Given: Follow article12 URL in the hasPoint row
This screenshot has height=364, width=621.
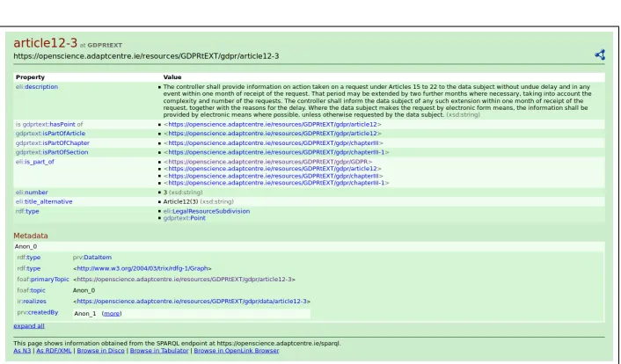Looking at the screenshot, I should [273, 124].
